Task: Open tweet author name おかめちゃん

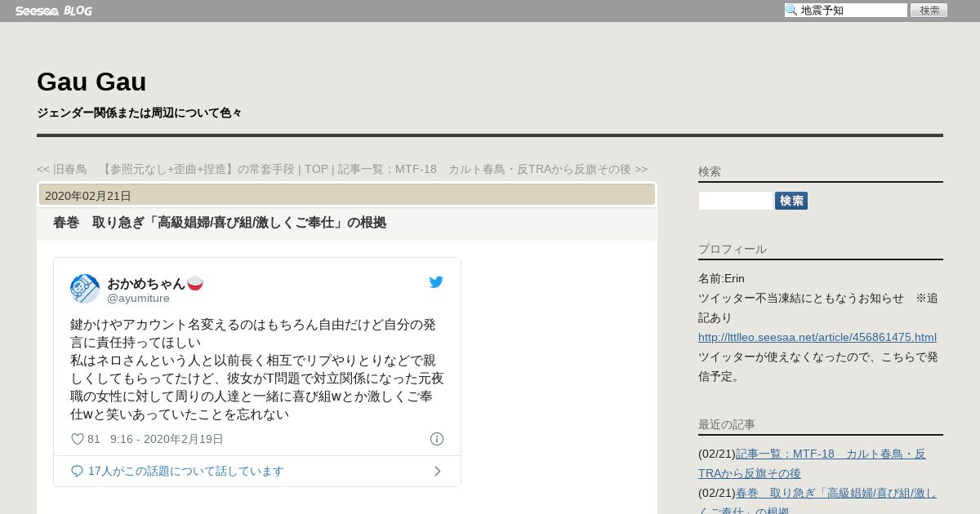Action: click(x=155, y=283)
